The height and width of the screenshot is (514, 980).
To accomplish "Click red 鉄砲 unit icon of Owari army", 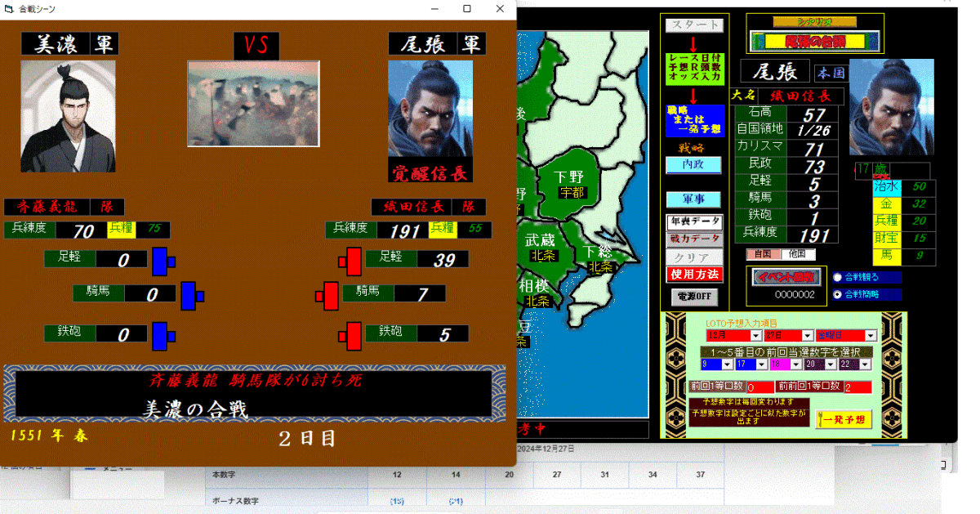I will [350, 335].
